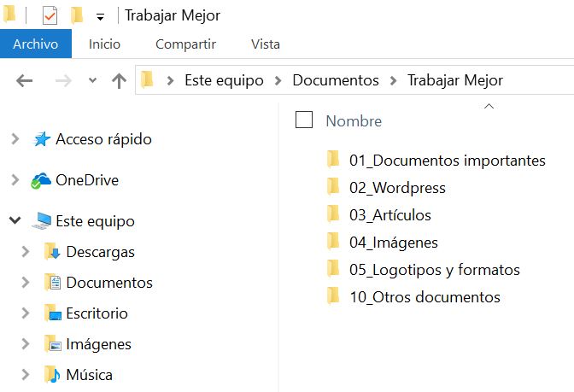Click the Up directory arrow
The width and height of the screenshot is (574, 392).
tap(119, 80)
